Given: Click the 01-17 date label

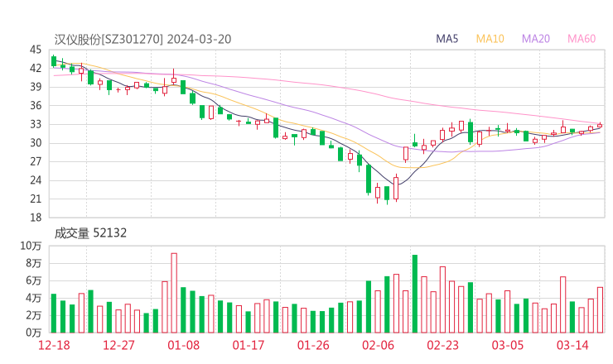Looking at the screenshot, I should click(249, 345).
